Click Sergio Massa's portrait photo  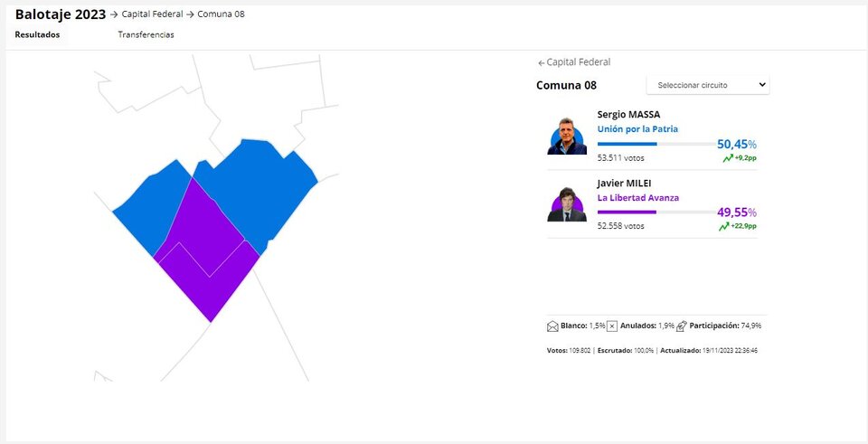(x=567, y=137)
